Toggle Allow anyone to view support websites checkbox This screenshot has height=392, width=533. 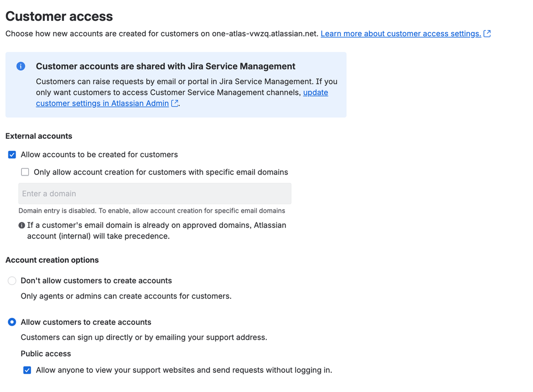[27, 370]
